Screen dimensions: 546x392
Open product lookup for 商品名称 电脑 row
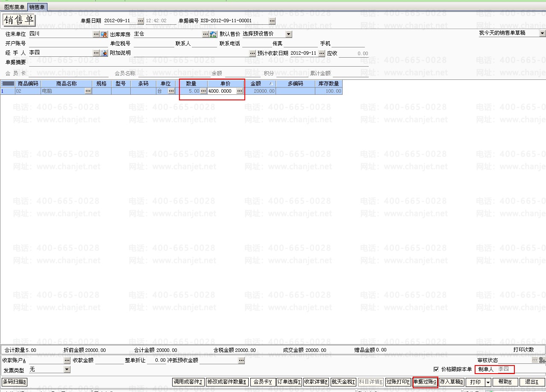click(x=88, y=91)
